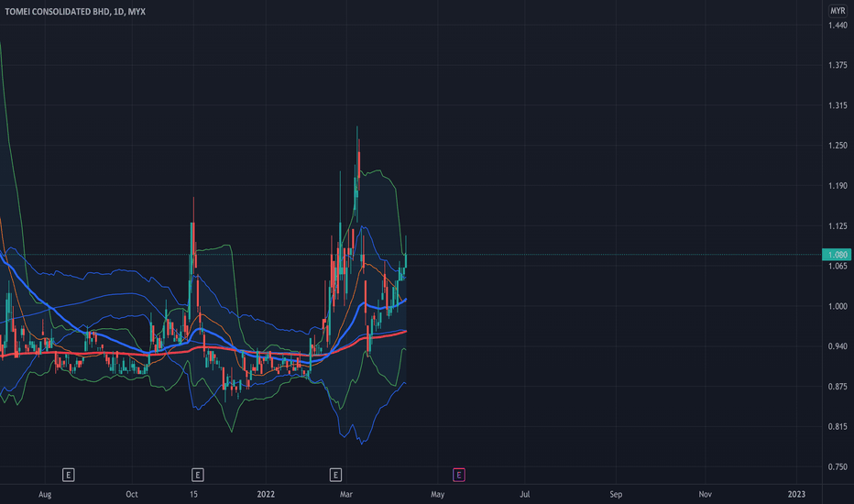This screenshot has width=854, height=504.
Task: Click the Nov label on time axis
Action: point(705,495)
